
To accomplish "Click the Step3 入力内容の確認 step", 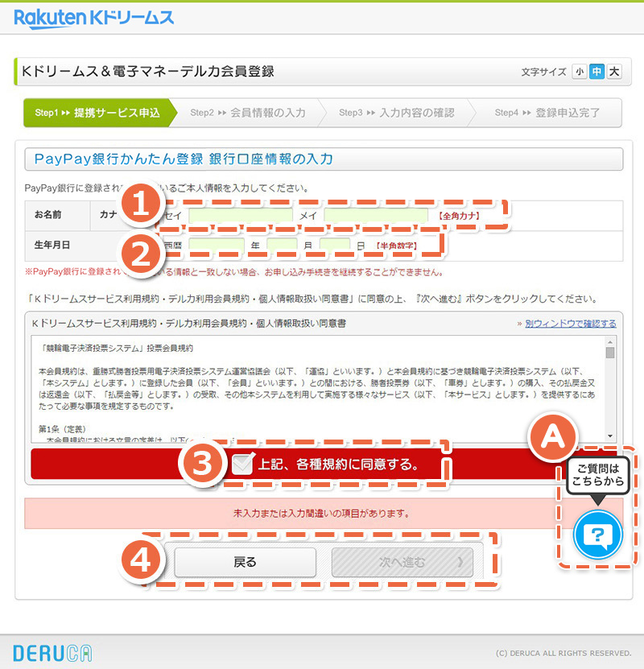I will click(x=397, y=113).
